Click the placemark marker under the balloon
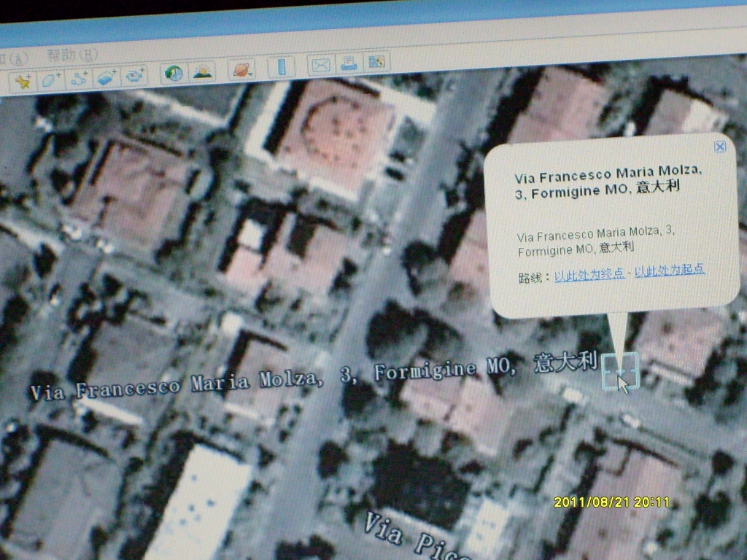This screenshot has width=747, height=560. (619, 371)
